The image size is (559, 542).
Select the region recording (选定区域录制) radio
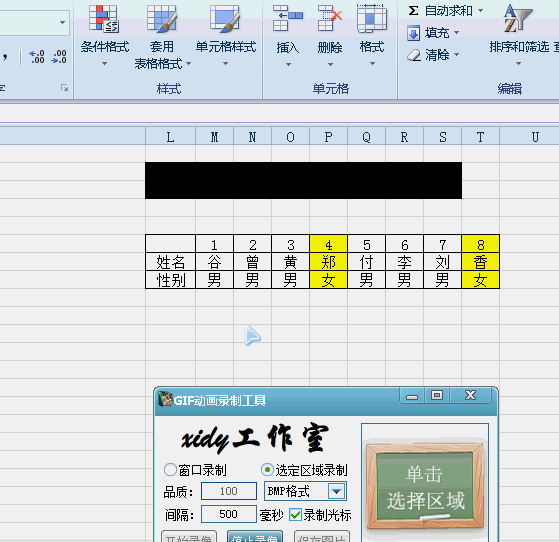(267, 470)
